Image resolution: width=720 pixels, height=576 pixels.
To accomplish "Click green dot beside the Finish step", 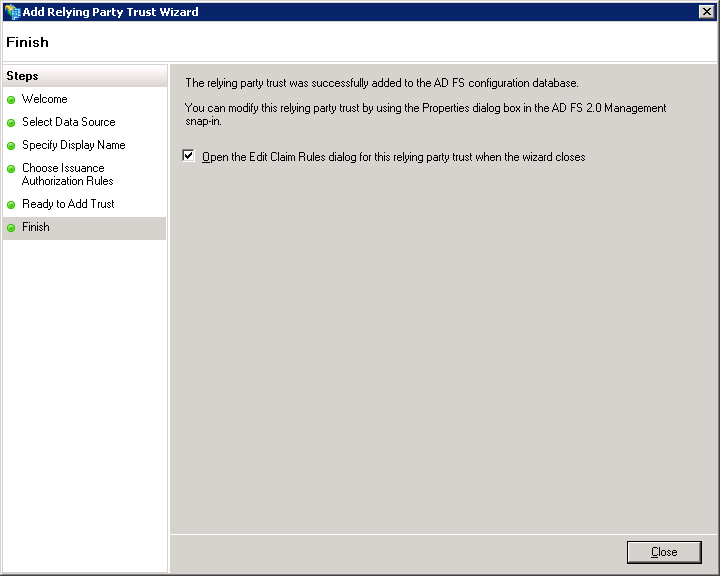I will pyautogui.click(x=11, y=228).
